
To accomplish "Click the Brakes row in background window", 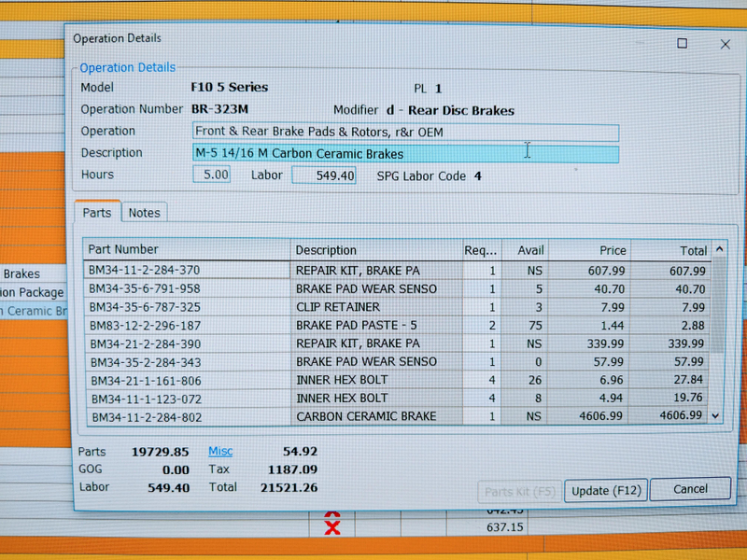I will (33, 273).
